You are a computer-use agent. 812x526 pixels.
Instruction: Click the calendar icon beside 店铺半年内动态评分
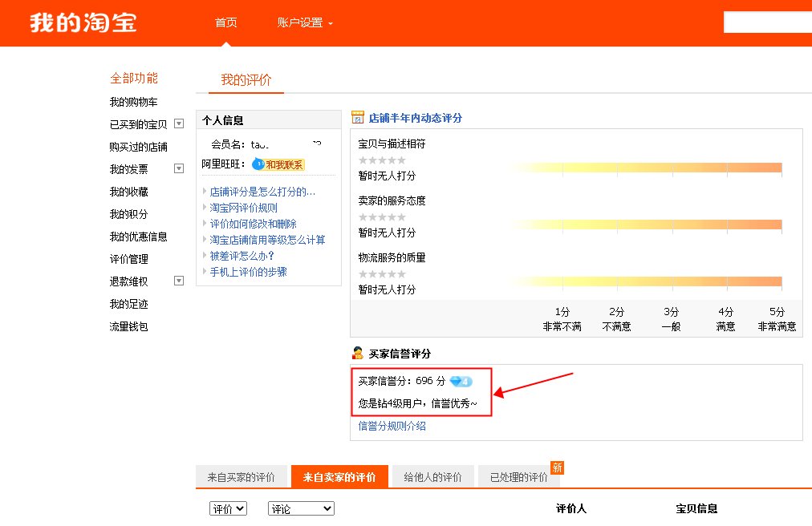click(359, 117)
